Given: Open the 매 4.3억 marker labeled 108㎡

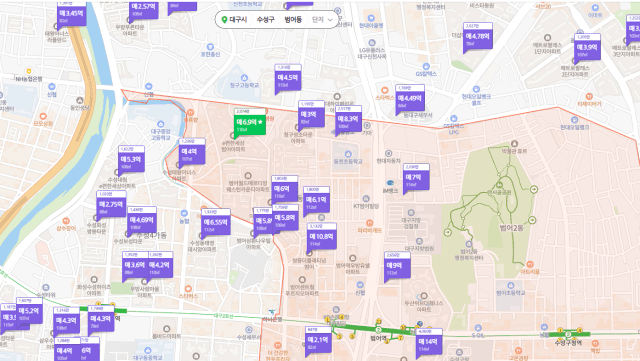Looking at the screenshot, I should (66, 321).
